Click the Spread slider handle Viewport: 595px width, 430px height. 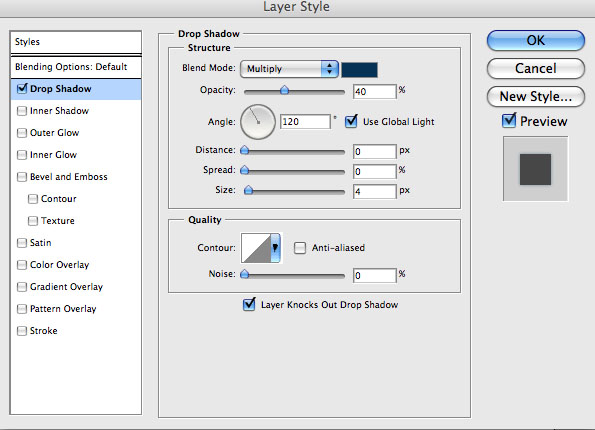coord(245,170)
